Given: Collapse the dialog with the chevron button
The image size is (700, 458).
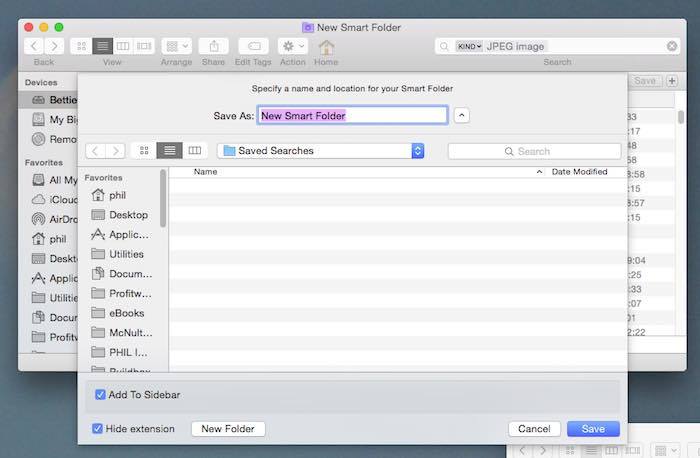Looking at the screenshot, I should coord(462,116).
